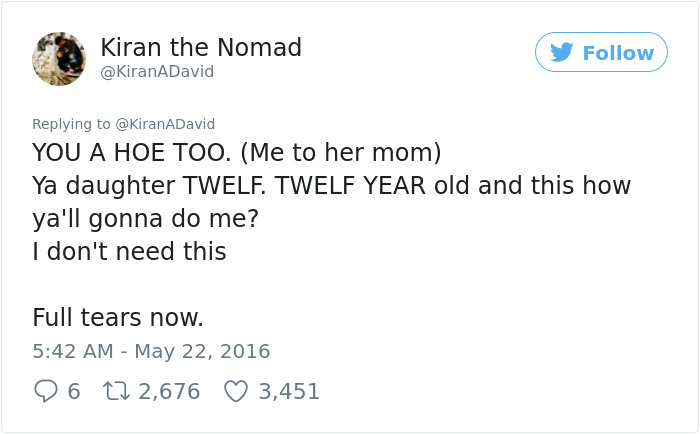This screenshot has height=434, width=700.
Task: Click the Twitter bird icon in Follow button
Action: pyautogui.click(x=562, y=52)
